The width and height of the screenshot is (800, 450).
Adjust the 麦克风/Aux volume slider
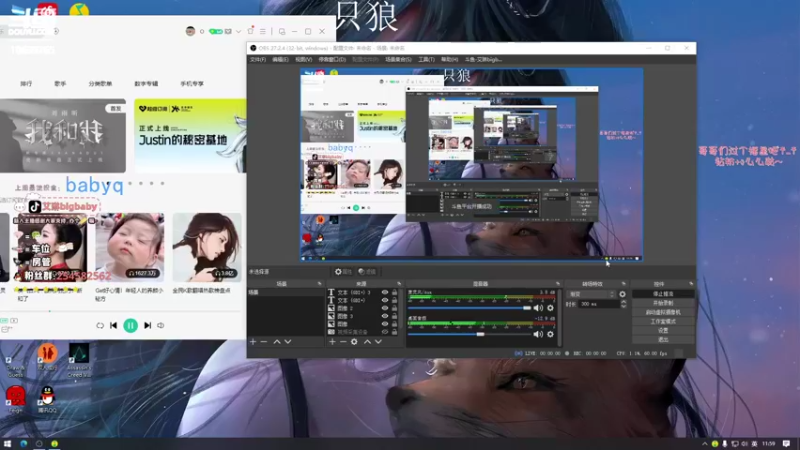[x=469, y=308]
